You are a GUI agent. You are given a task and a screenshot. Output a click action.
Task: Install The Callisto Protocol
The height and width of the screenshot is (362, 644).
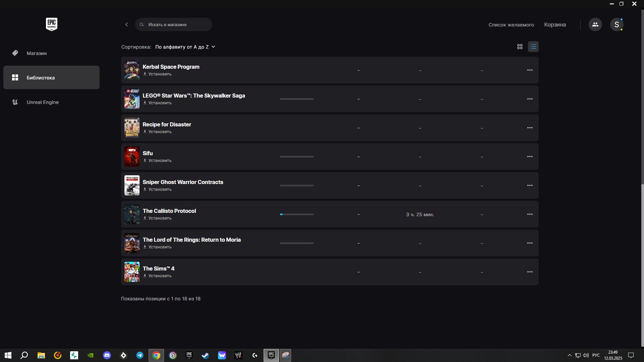157,218
